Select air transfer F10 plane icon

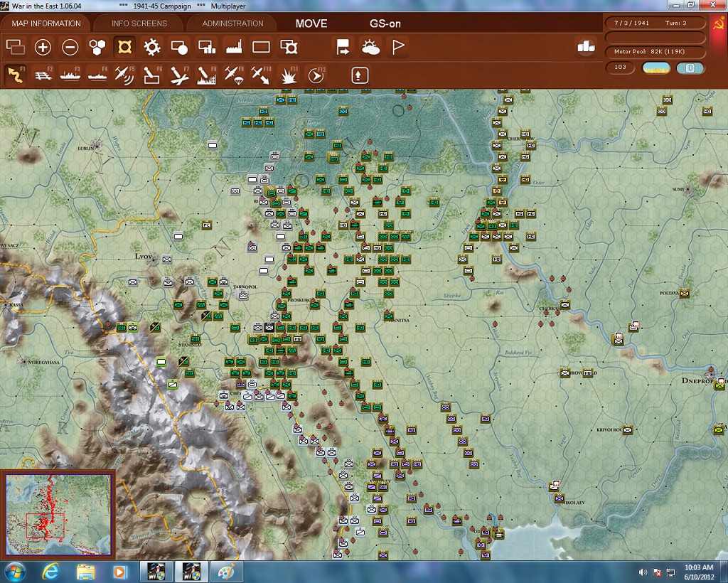pyautogui.click(x=261, y=75)
